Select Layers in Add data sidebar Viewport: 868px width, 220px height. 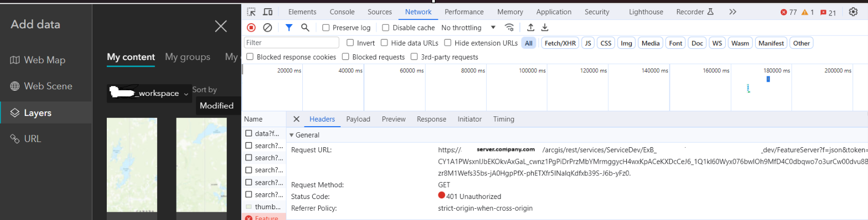46,113
